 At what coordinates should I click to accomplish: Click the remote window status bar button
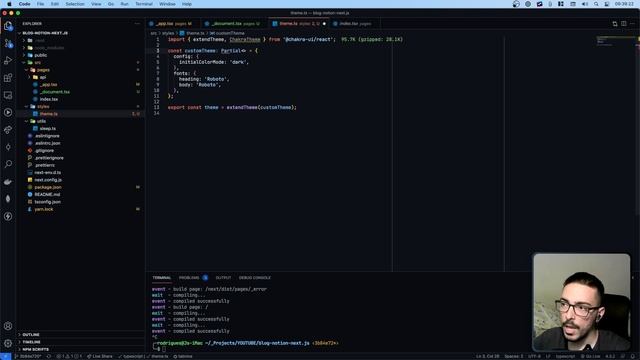tap(5, 356)
